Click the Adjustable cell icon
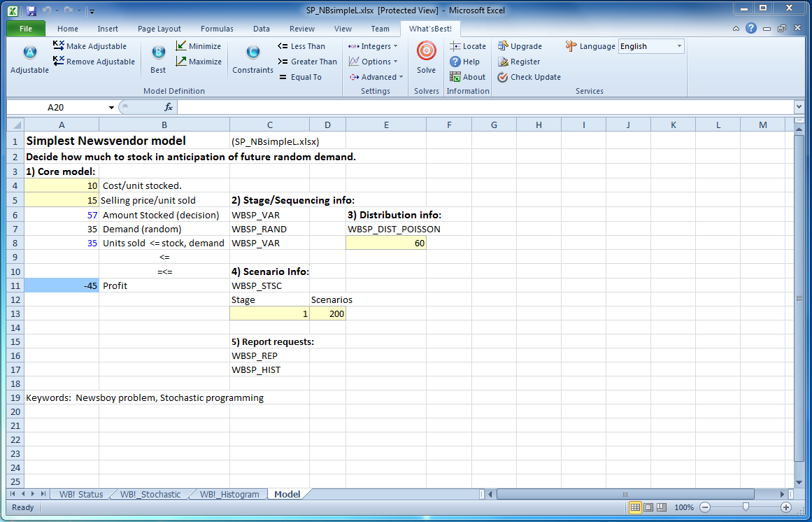The image size is (812, 522). click(29, 52)
